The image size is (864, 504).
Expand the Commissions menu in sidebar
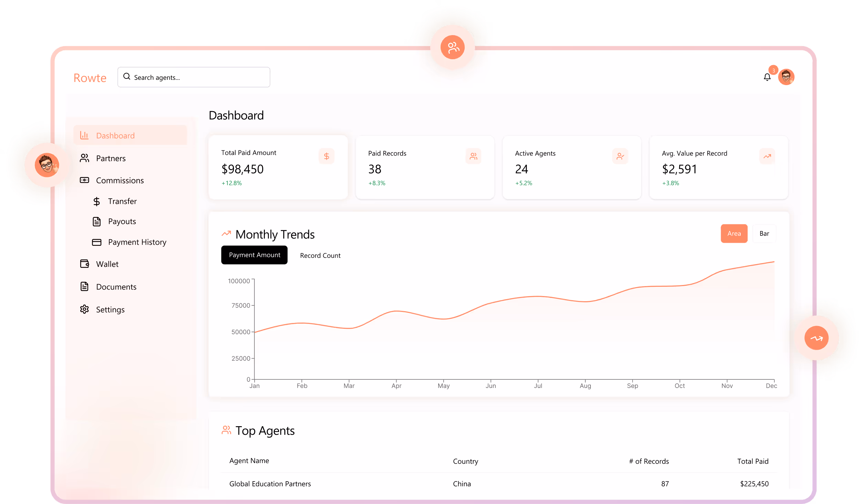click(120, 180)
